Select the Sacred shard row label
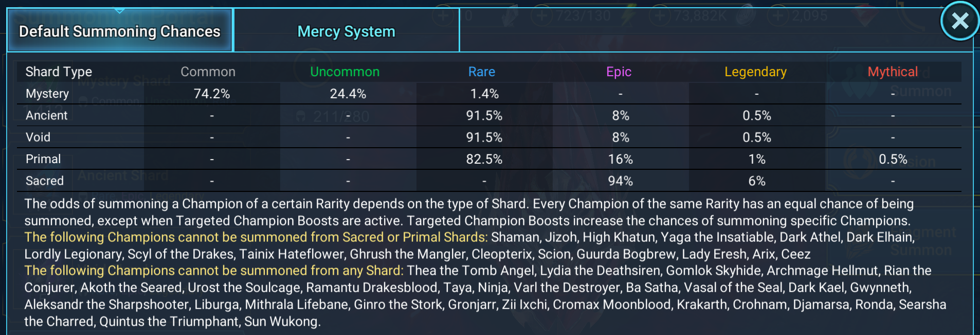Screen dimensions: 980x335 coord(45,181)
